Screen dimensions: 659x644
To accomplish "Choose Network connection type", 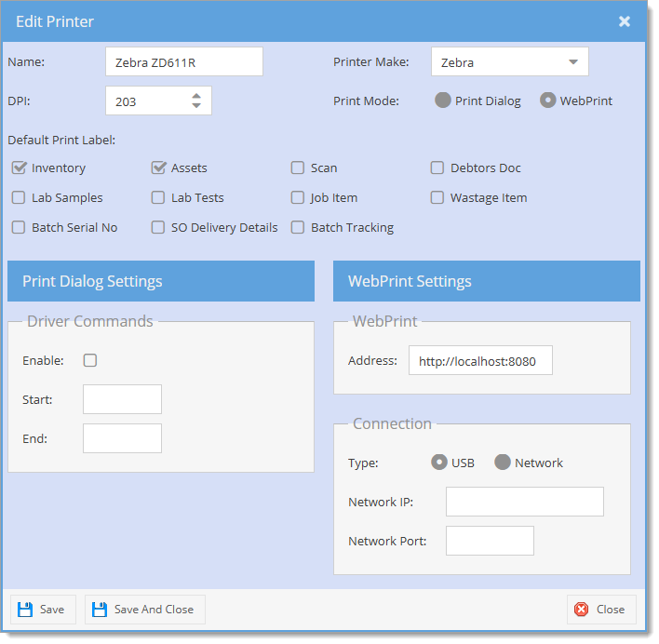I will (x=503, y=463).
